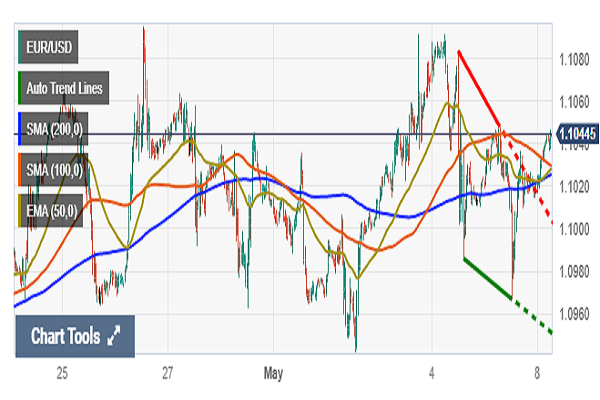Click the green color strip beside Auto Trend Lines

point(20,87)
